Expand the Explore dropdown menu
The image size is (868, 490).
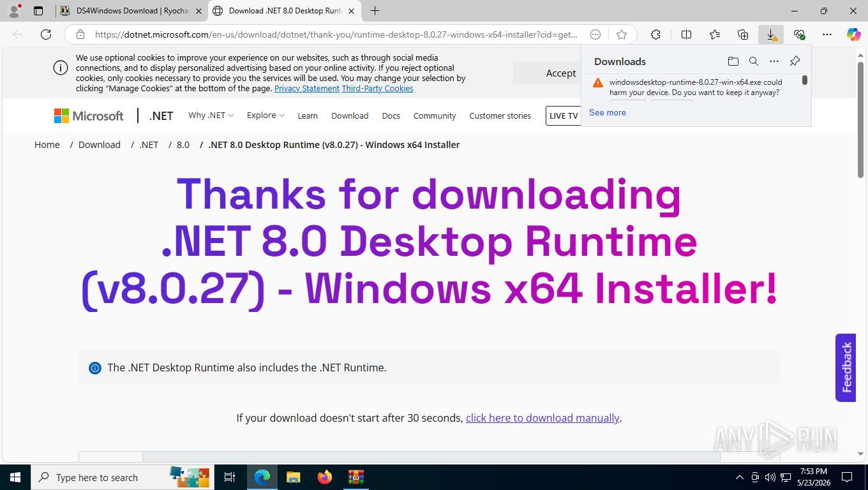pos(266,115)
